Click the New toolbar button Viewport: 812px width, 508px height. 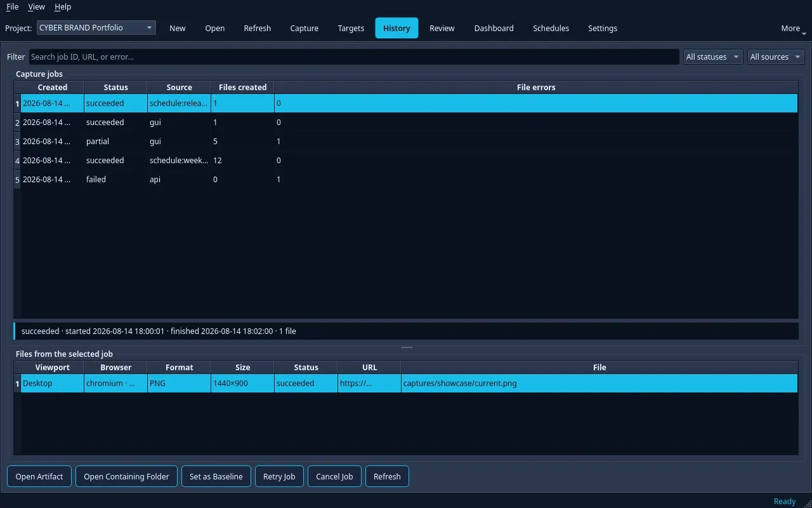coord(178,28)
